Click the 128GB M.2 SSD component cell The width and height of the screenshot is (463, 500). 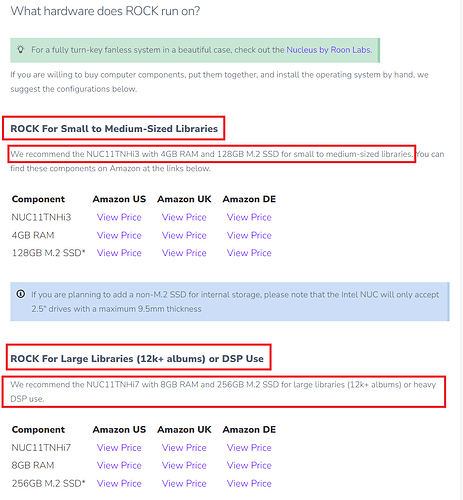point(49,253)
